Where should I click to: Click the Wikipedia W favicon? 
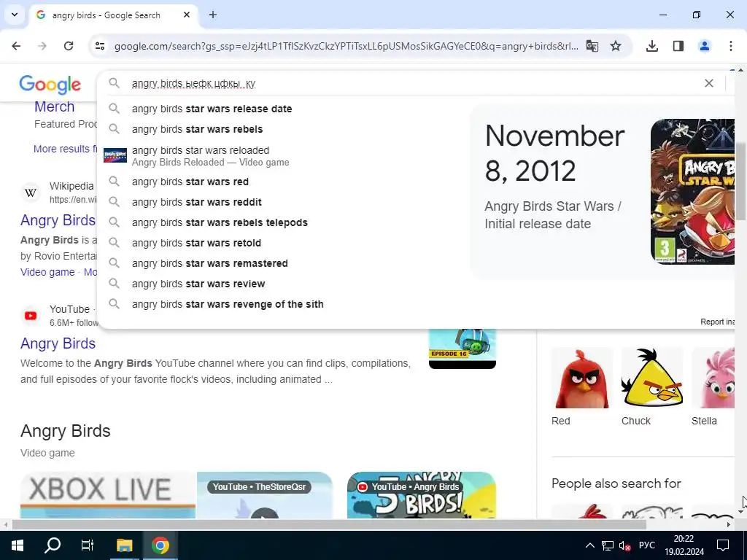click(31, 192)
